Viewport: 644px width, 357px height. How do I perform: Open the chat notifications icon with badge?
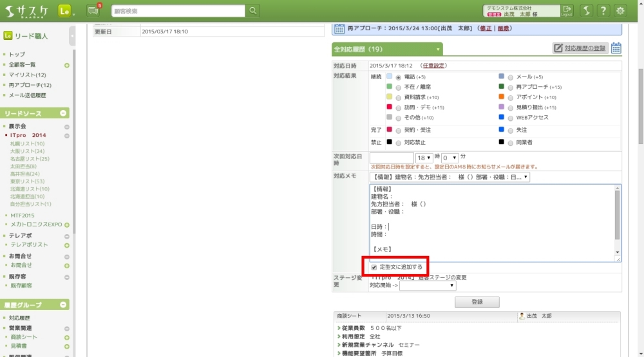pyautogui.click(x=93, y=10)
